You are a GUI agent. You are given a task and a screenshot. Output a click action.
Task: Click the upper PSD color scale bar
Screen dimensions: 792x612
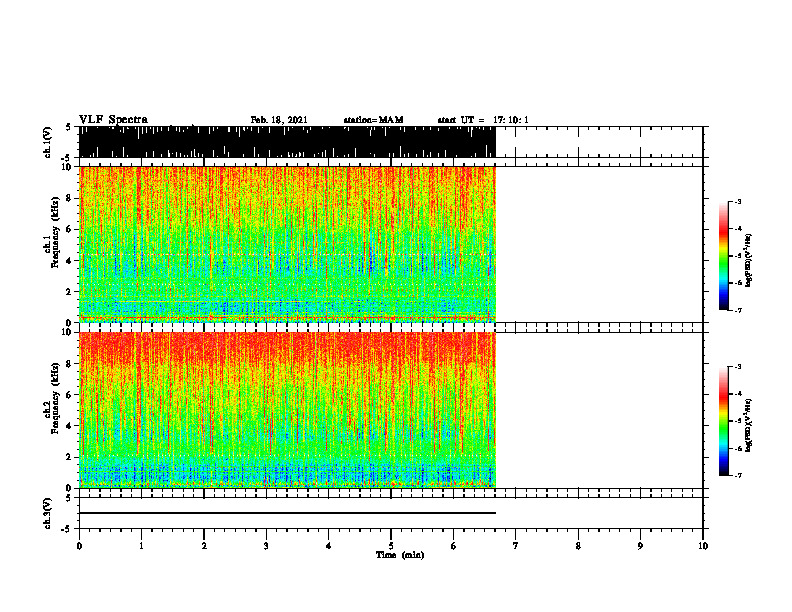(724, 256)
